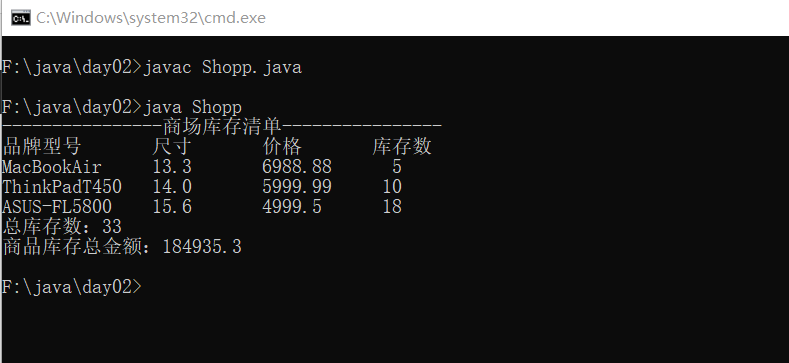Viewport: 789px width, 363px height.
Task: Click the 品牌型号 column header
Action: coord(41,147)
